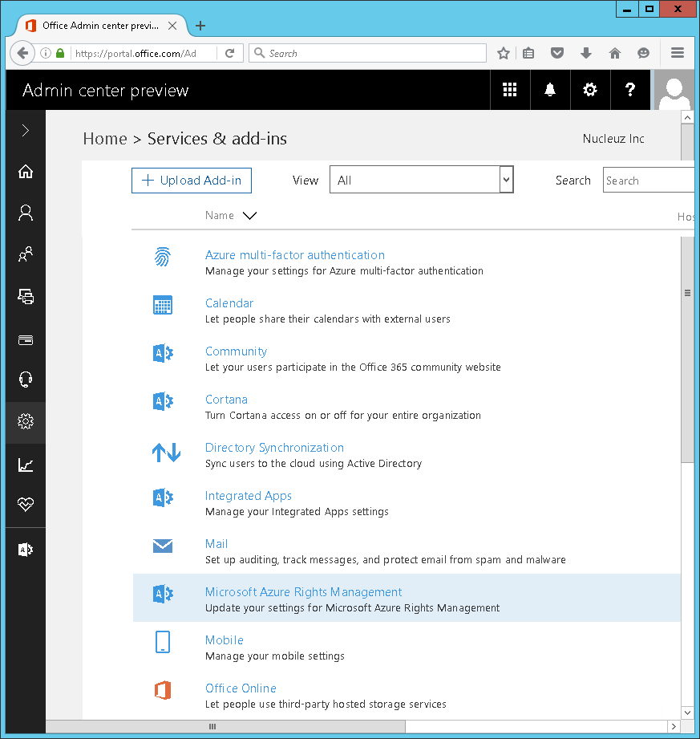Bookmark this page with the star

pos(503,53)
